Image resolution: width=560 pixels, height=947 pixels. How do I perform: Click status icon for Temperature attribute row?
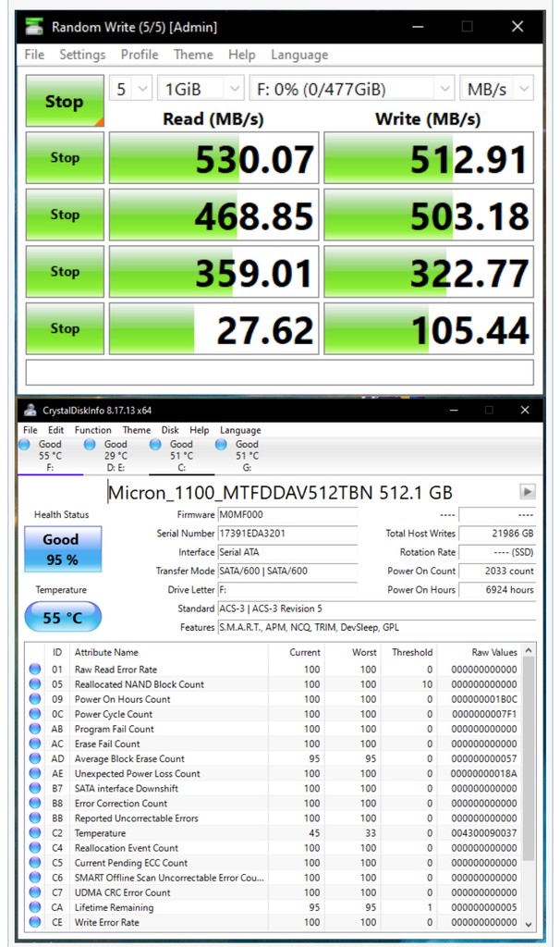pos(35,833)
